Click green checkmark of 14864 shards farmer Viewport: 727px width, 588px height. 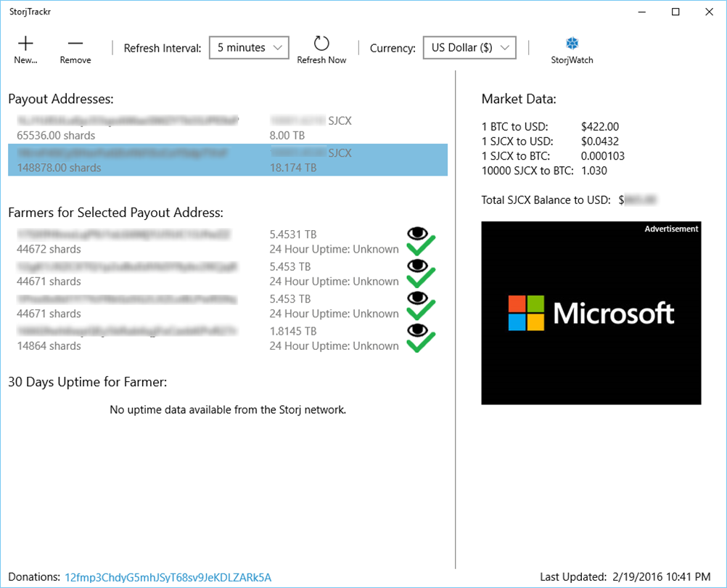[421, 343]
